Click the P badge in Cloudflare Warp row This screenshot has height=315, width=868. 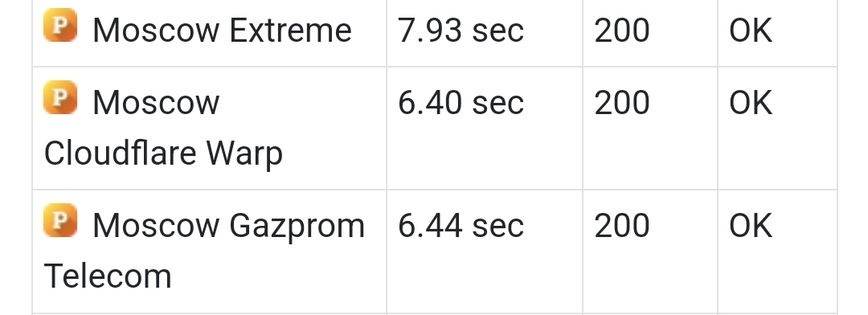60,97
